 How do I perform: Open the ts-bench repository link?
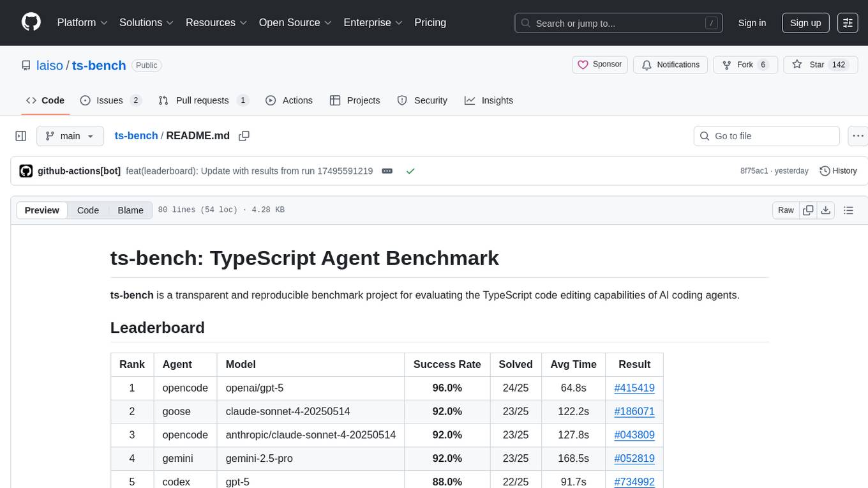[x=99, y=65]
